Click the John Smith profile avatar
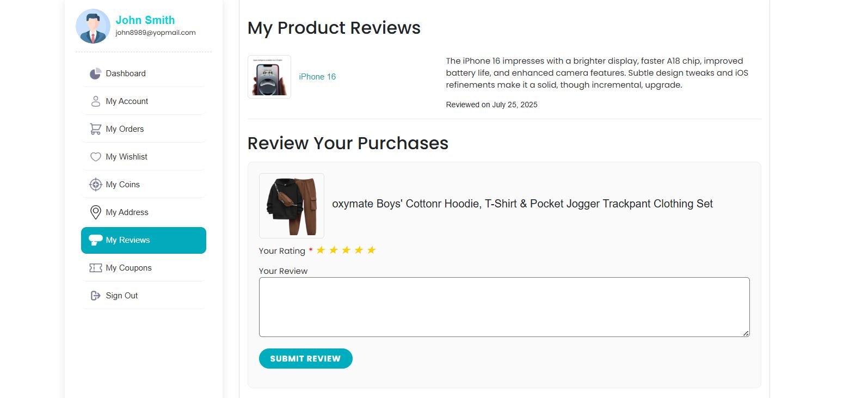 click(93, 26)
